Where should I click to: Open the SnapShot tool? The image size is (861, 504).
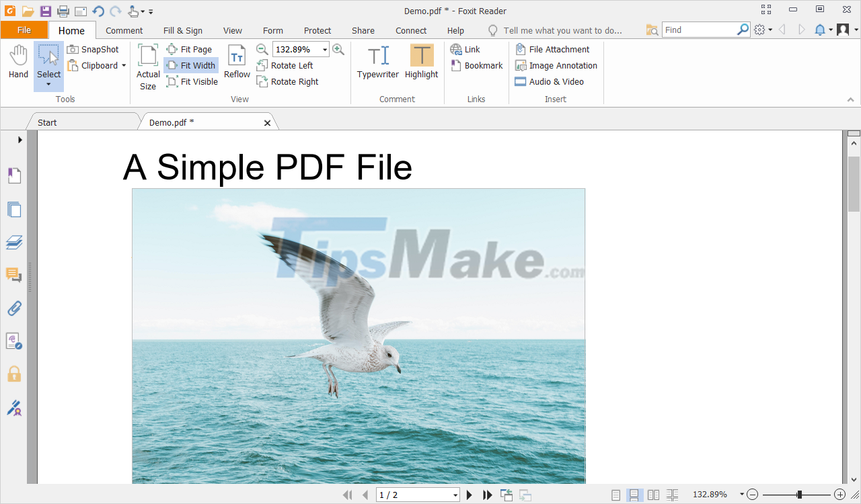point(93,49)
